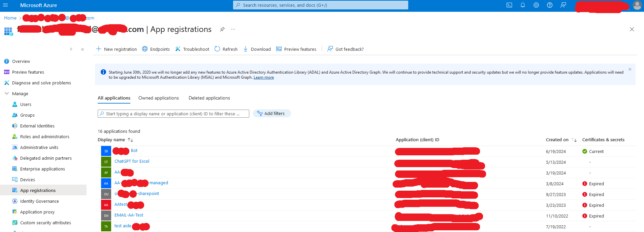Click the sidebar expand/collapse diamond icon
The height and width of the screenshot is (232, 644).
71,49
